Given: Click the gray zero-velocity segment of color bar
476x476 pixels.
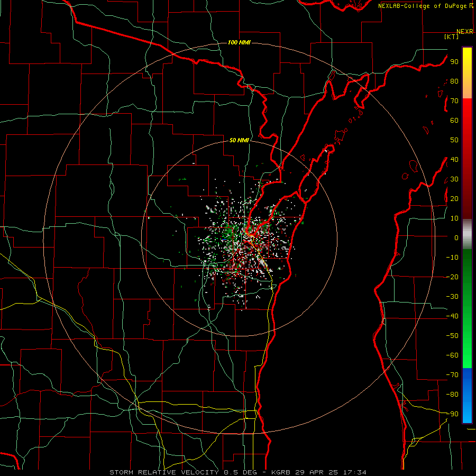Looking at the screenshot, I should [467, 234].
